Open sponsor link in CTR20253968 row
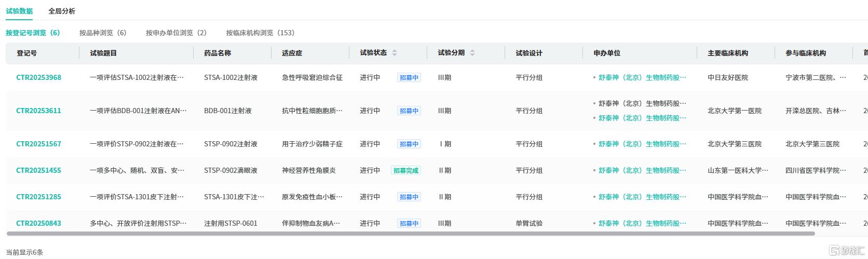The height and width of the screenshot is (259, 868). point(642,77)
